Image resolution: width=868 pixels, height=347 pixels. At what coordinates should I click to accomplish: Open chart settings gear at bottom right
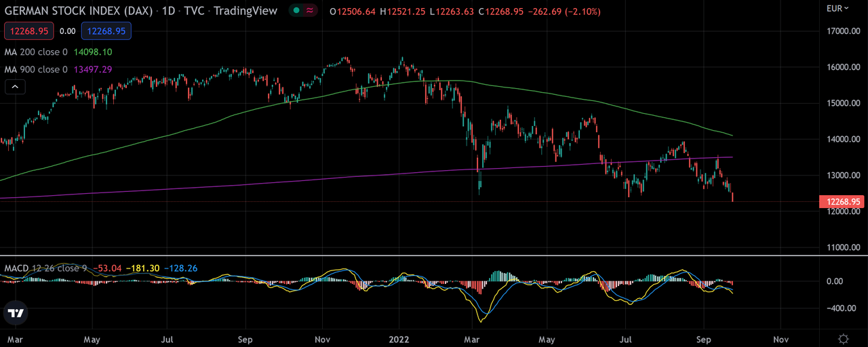843,339
